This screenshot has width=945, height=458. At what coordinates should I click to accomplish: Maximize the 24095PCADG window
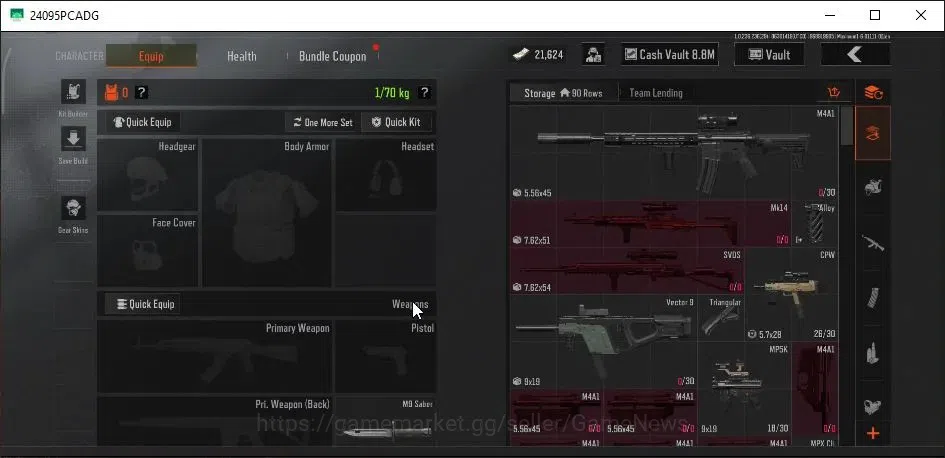point(875,15)
